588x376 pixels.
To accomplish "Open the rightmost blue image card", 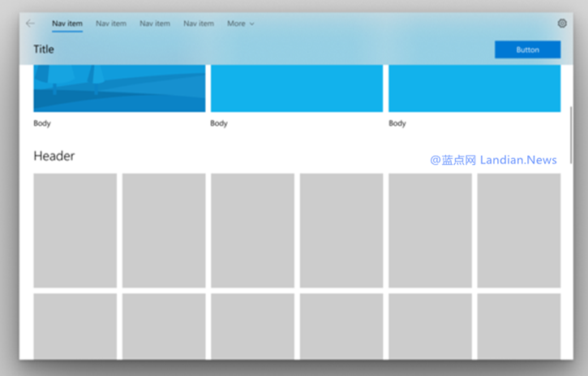I will [x=474, y=88].
